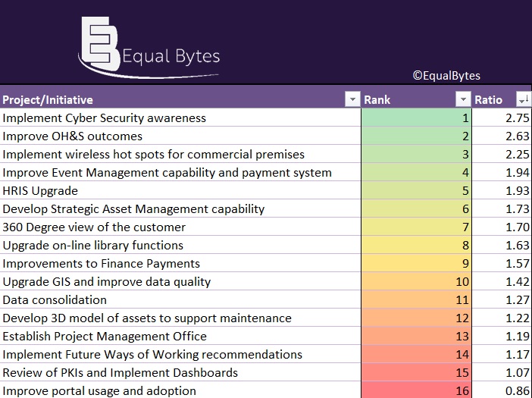This screenshot has width=532, height=398.
Task: Select 'Establish Project Management Office' cell
Action: pos(180,336)
